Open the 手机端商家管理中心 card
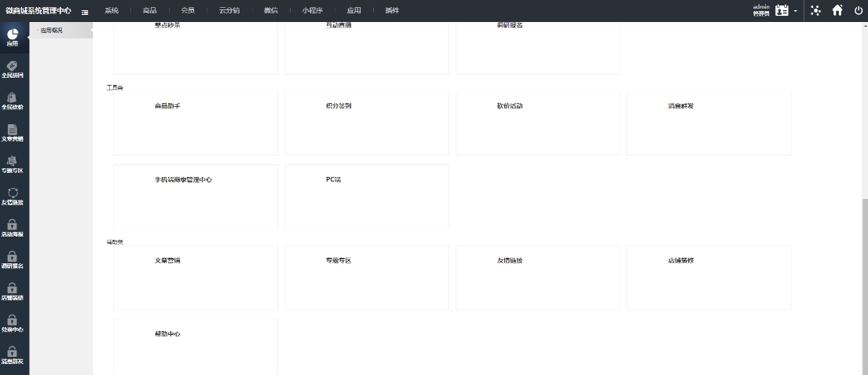The image size is (868, 375). pos(196,197)
